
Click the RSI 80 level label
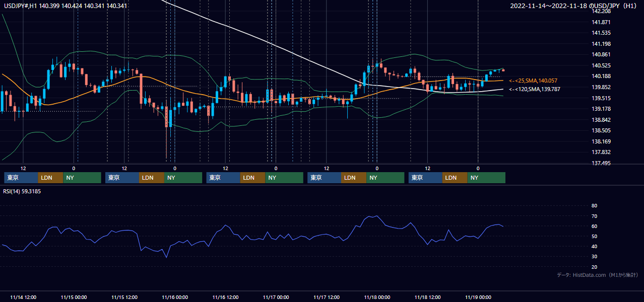pos(594,206)
